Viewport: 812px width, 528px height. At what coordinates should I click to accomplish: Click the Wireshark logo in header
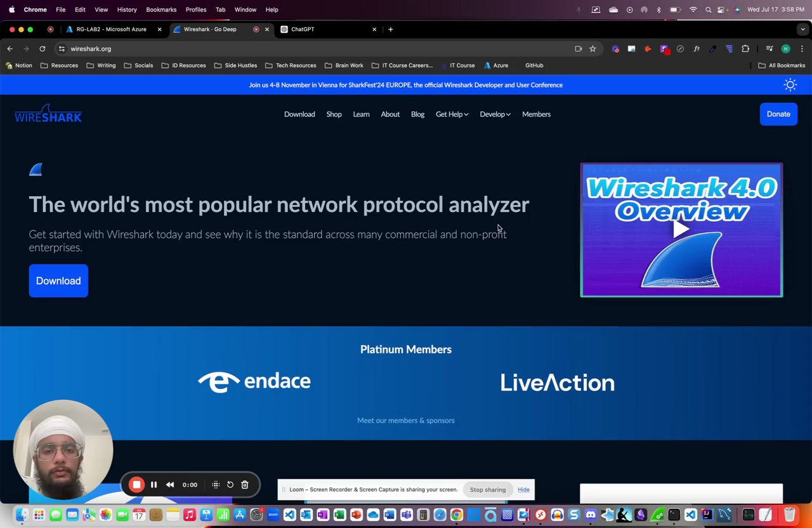point(48,114)
